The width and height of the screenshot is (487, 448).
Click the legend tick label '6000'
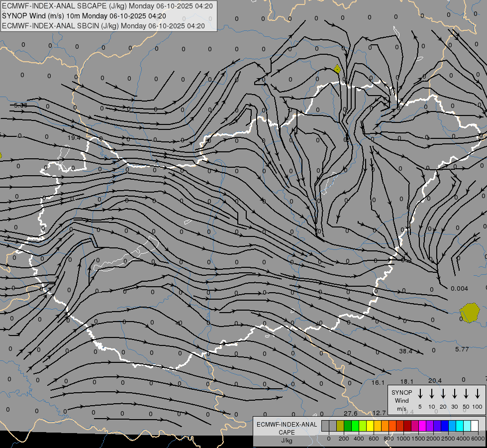click(x=478, y=439)
